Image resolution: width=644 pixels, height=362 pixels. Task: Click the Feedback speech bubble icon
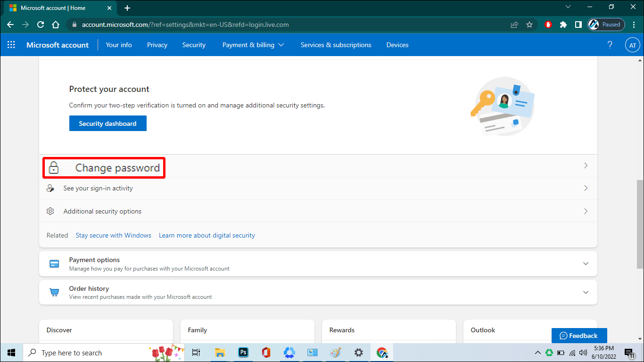pyautogui.click(x=564, y=335)
